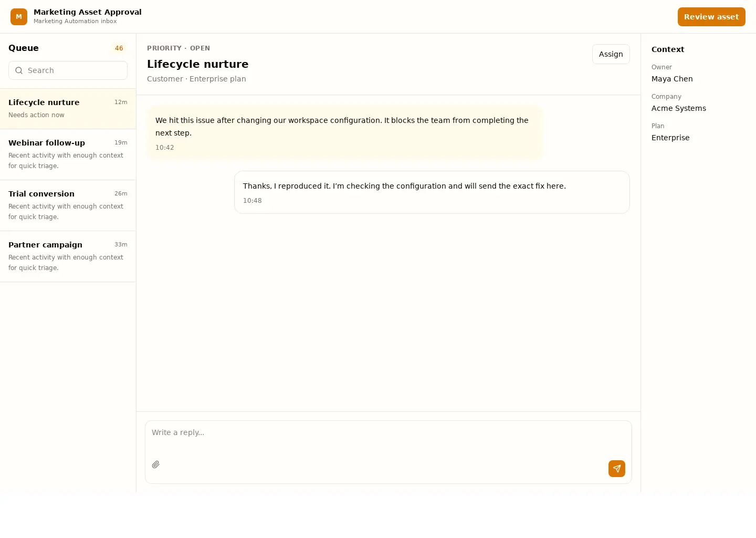Viewport: 756px width, 538px height.
Task: Click into the Write a reply box
Action: (388, 452)
